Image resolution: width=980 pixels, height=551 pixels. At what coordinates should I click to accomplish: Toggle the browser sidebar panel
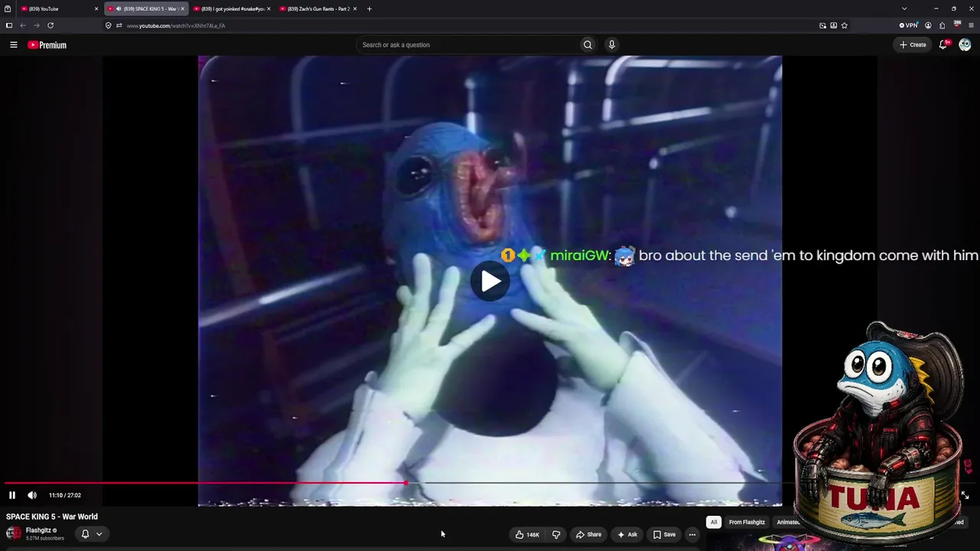9,25
